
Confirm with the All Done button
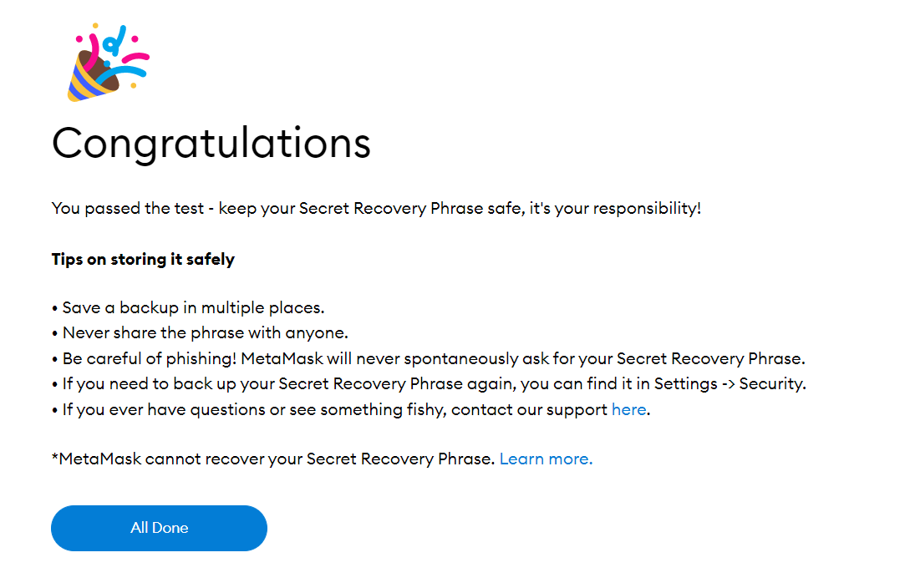pyautogui.click(x=159, y=528)
